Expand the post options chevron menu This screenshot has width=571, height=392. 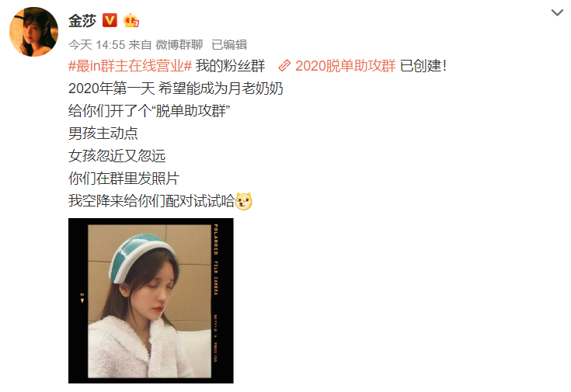point(557,12)
